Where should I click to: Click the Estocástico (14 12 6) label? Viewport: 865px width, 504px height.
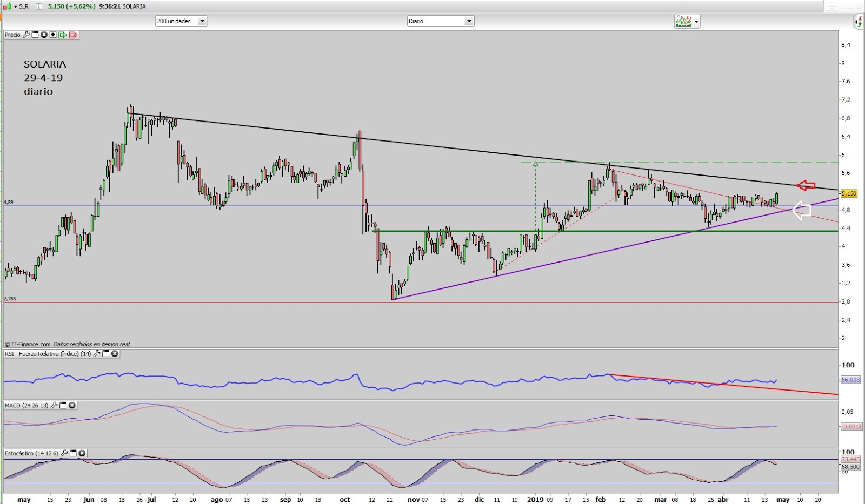(31, 453)
